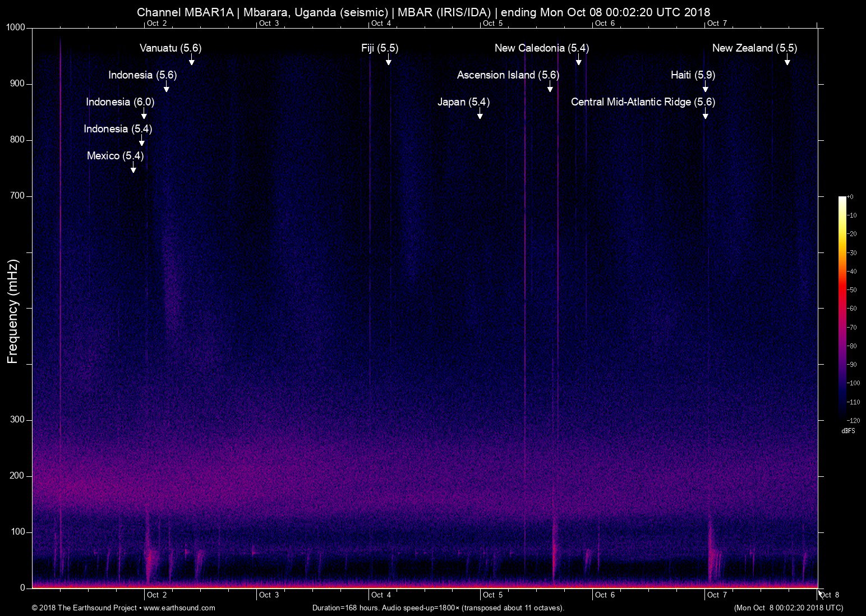Click the Channel MBAR1A title text
Viewport: 866px width, 616px height.
[x=185, y=12]
